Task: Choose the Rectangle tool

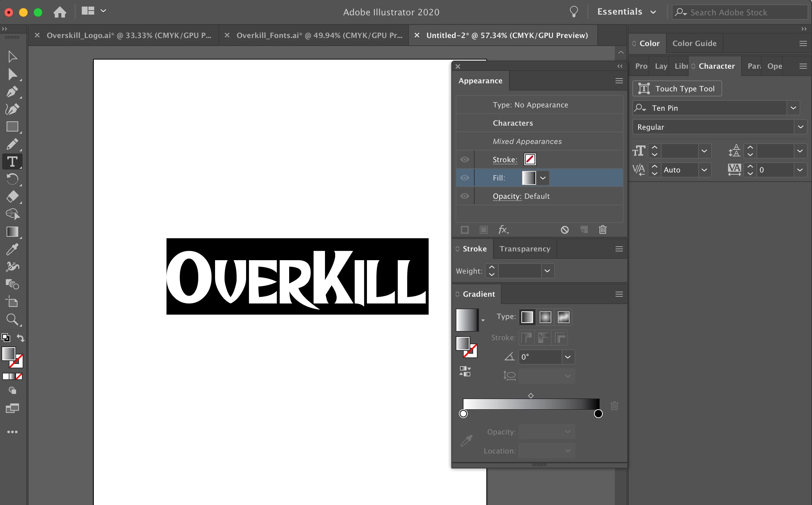Action: coord(12,127)
